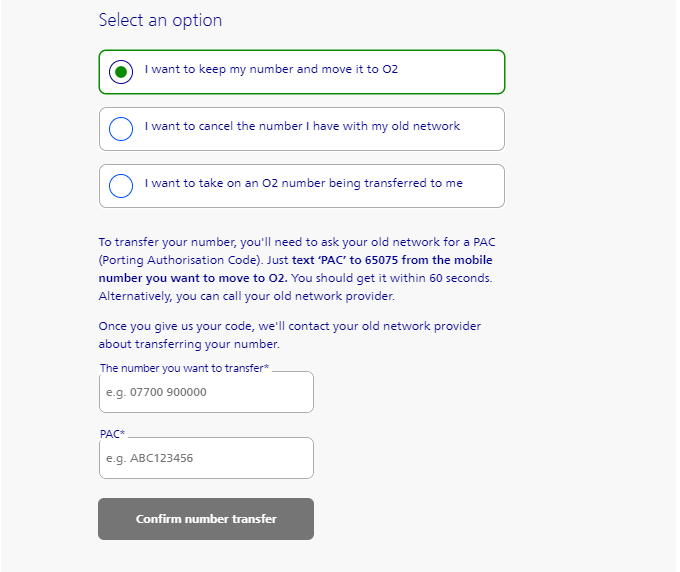This screenshot has height=572, width=680.
Task: Focus the number you want to transfer field
Action: 206,393
